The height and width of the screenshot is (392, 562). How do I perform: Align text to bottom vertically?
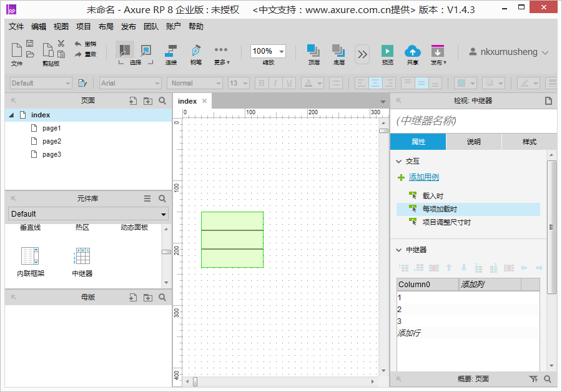(435, 83)
